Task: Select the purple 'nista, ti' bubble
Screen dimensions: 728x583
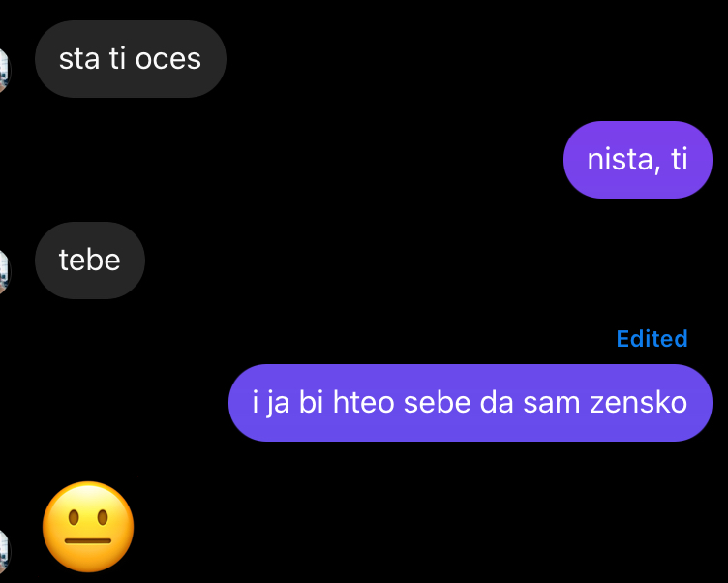Action: pyautogui.click(x=637, y=160)
